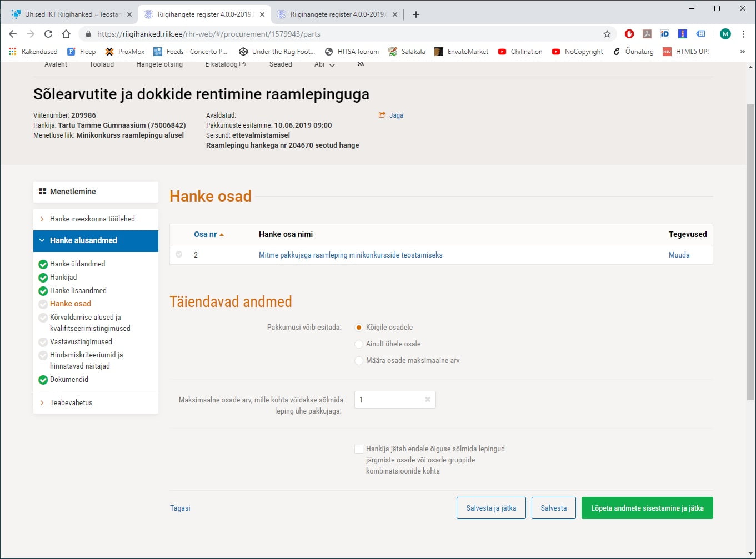
Task: Open the Chrome three-dot menu
Action: [x=743, y=34]
